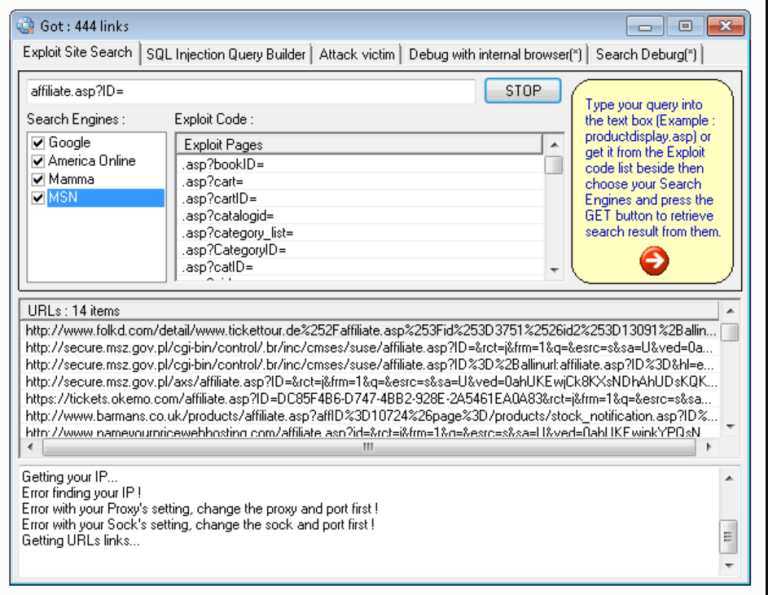Uncheck the Mamma search engine
This screenshot has width=768, height=595.
pyautogui.click(x=38, y=179)
